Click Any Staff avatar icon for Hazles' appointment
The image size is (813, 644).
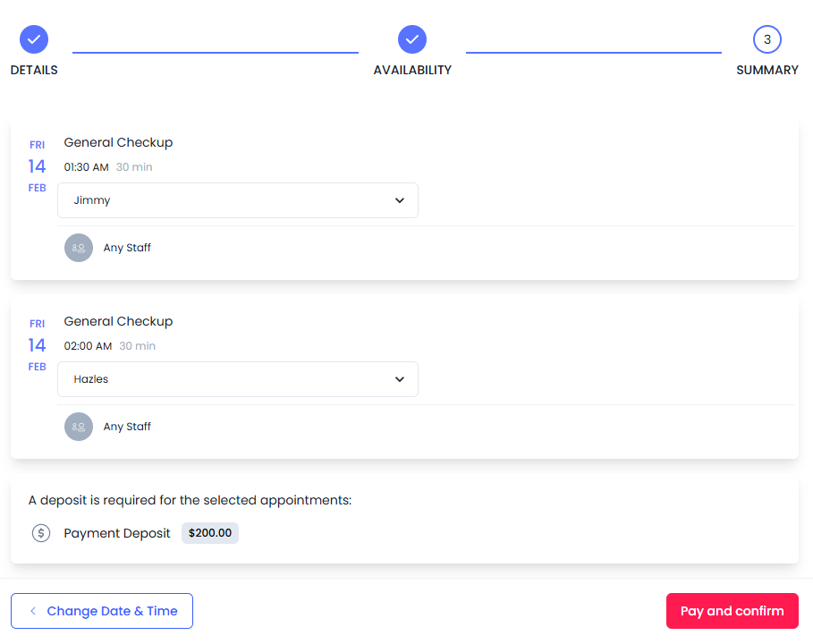79,427
